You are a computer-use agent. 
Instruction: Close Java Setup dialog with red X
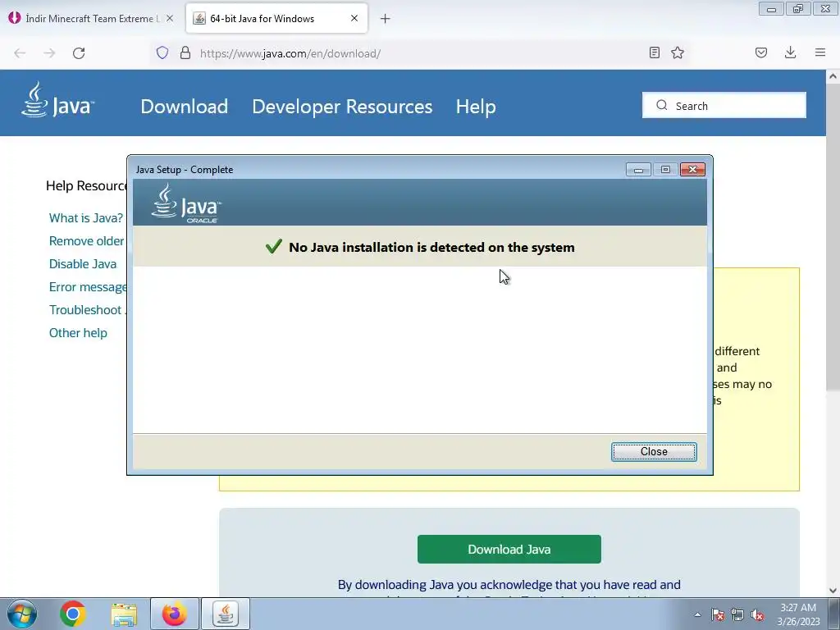[x=692, y=170]
